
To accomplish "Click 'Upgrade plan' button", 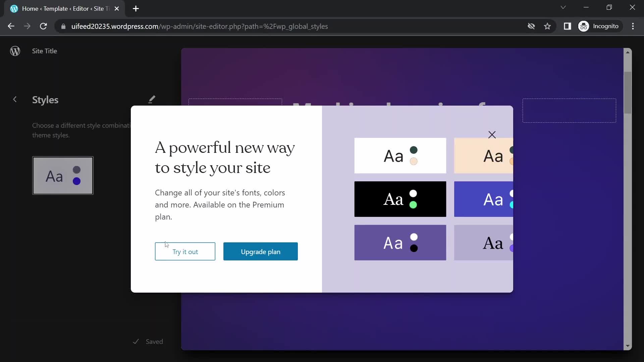I will (x=261, y=251).
